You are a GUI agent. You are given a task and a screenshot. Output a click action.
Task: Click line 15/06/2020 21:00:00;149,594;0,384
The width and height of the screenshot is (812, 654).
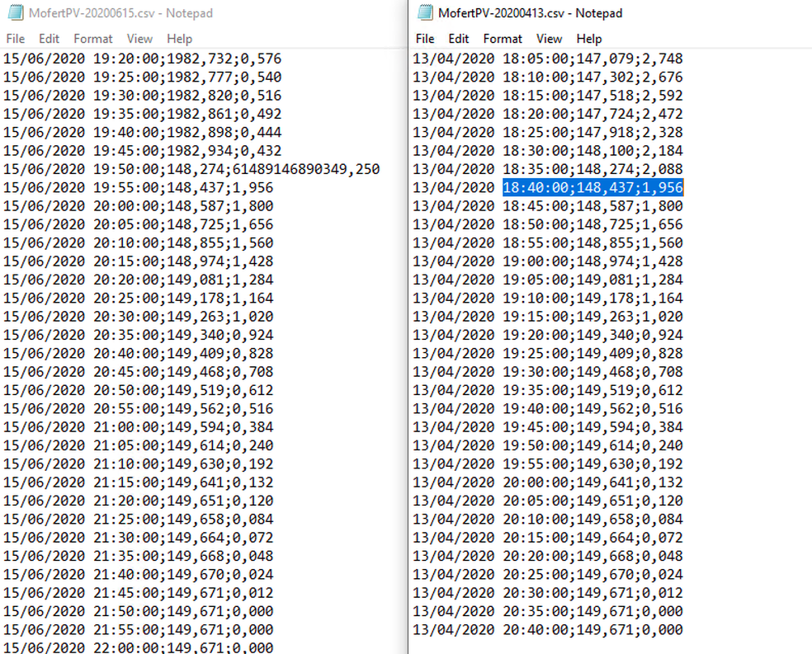click(x=139, y=427)
